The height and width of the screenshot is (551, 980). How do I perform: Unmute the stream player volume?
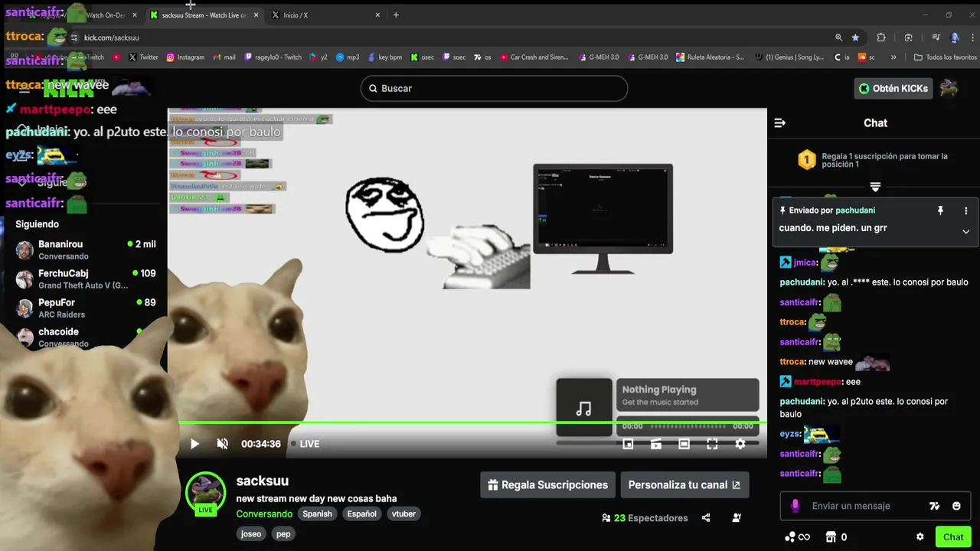223,444
